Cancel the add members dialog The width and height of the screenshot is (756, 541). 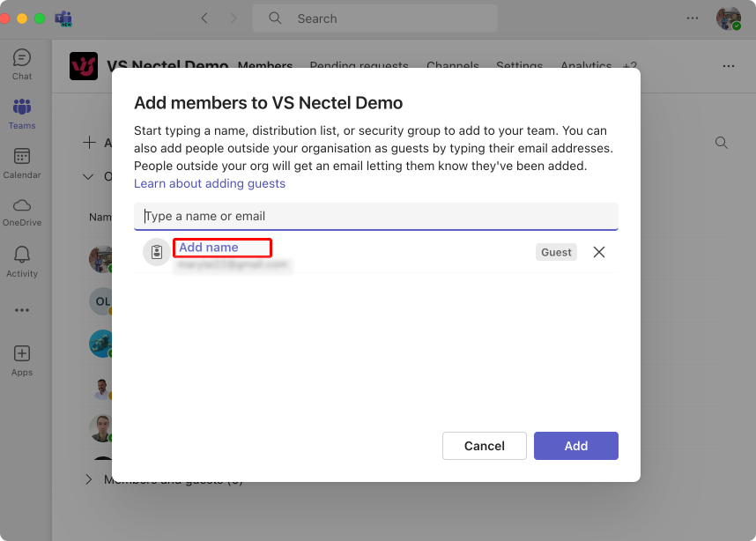tap(484, 446)
